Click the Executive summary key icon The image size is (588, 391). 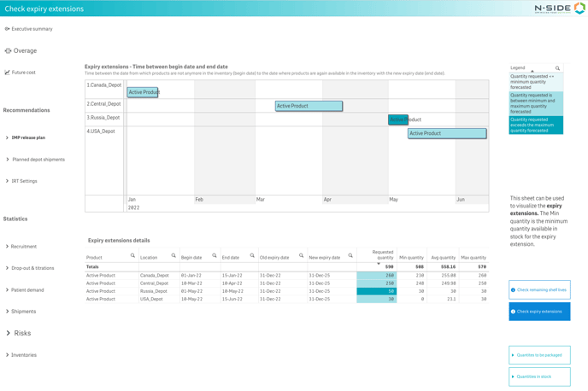[x=8, y=29]
